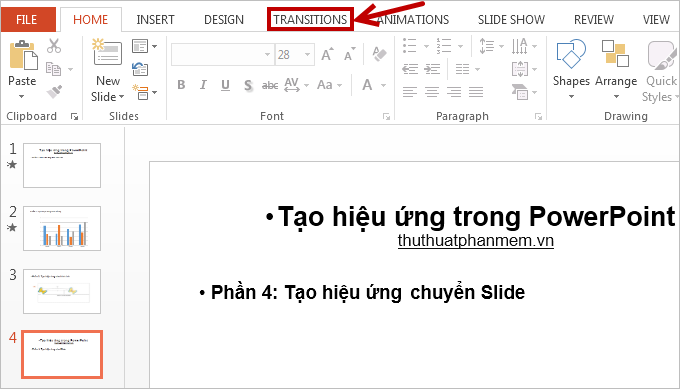Click the thuthuatphanmem.vn link
This screenshot has width=680, height=389.
coord(476,241)
